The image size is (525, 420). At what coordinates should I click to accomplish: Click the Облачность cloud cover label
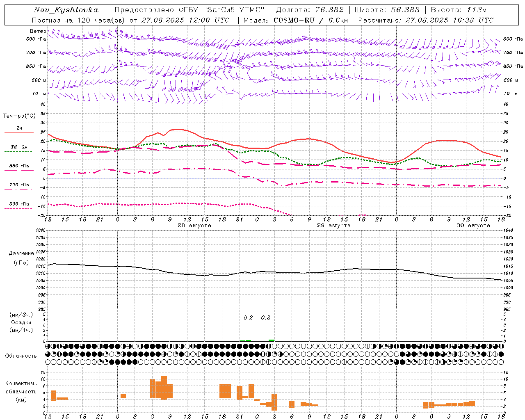(x=21, y=356)
